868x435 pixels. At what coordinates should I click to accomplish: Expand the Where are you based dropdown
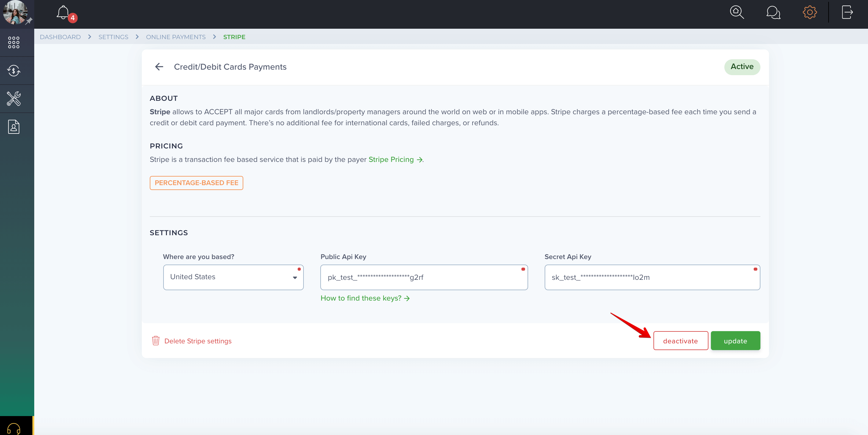click(233, 277)
